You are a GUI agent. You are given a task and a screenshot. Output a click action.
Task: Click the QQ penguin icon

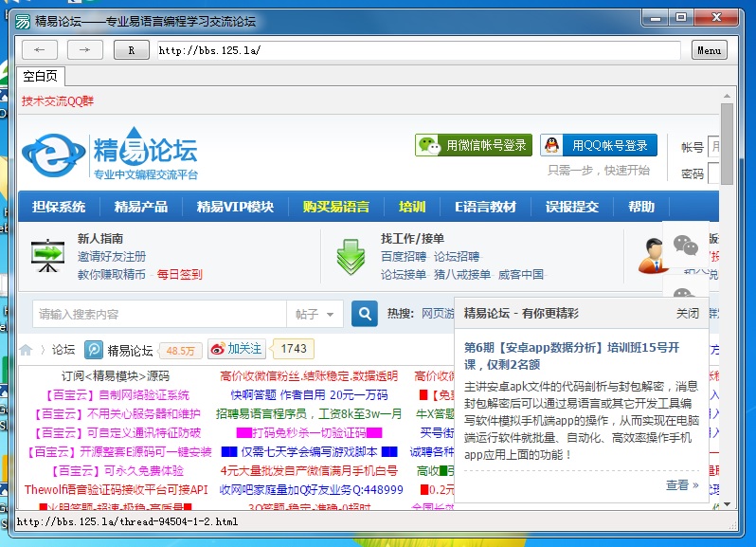click(x=551, y=145)
